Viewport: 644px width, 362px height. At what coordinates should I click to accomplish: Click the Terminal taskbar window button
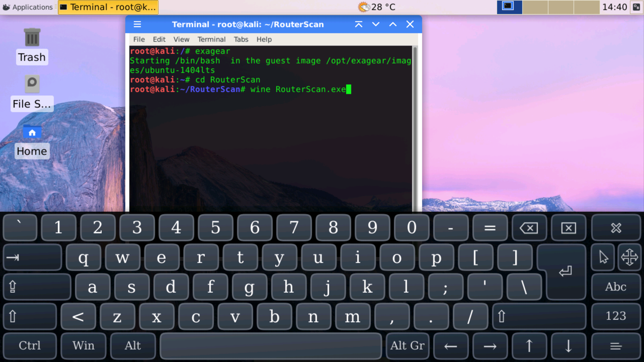point(108,7)
